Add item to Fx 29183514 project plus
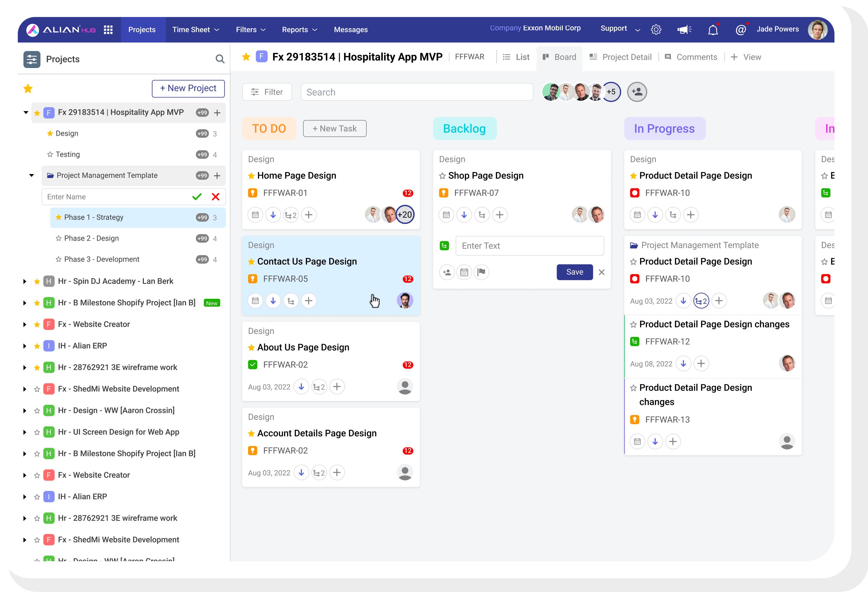Screen dimensions: 868x592 (x=217, y=113)
